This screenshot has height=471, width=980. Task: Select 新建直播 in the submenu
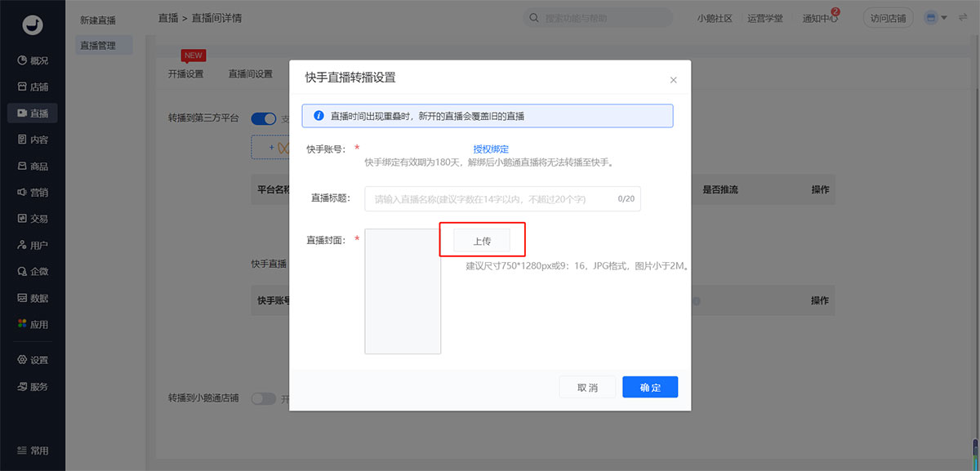tap(98, 20)
